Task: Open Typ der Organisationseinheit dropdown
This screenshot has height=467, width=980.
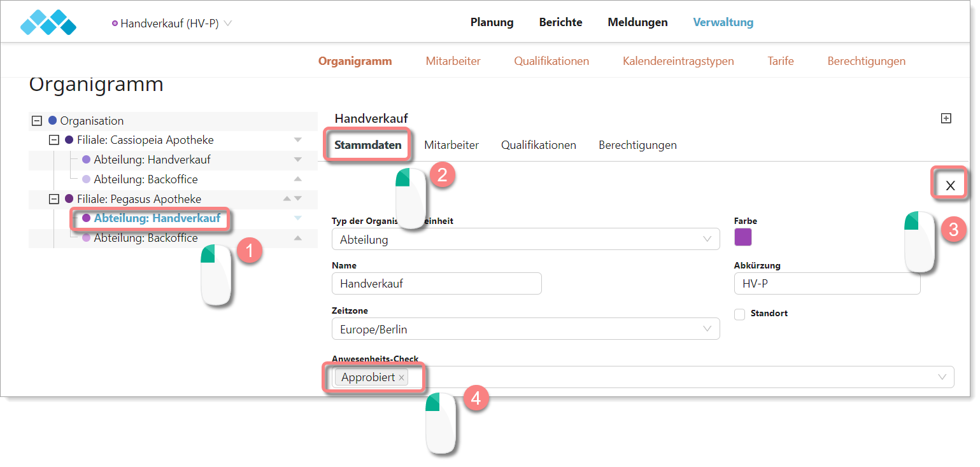Action: (525, 240)
